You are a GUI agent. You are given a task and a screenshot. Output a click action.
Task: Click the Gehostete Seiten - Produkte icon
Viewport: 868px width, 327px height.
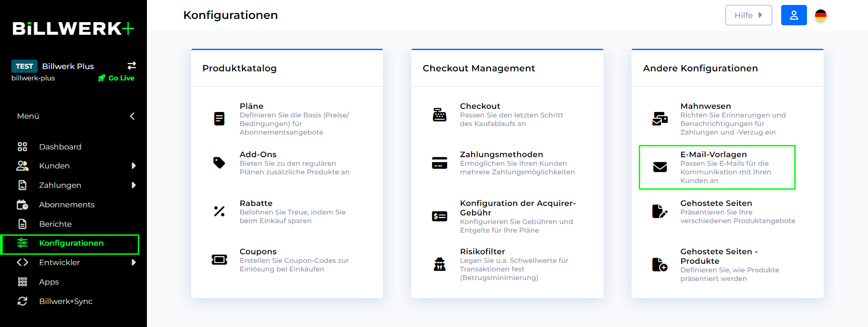coord(660,265)
